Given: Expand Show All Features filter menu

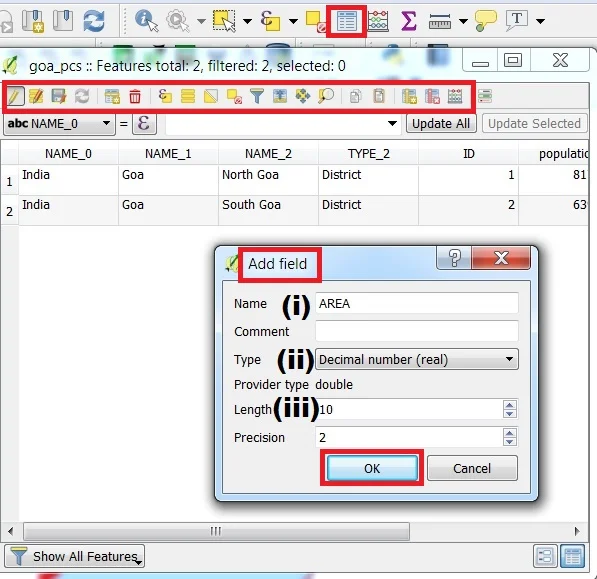Looking at the screenshot, I should (x=75, y=556).
